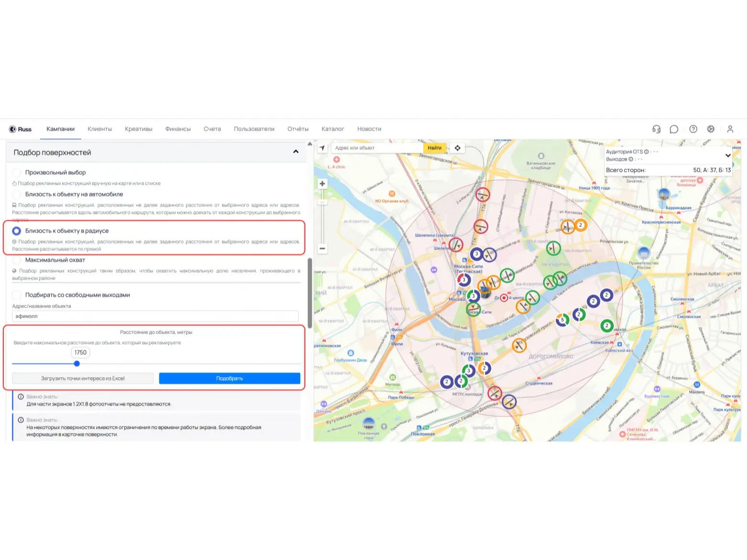Open the settings gear icon
Viewport: 747px width, 560px height.
click(x=711, y=129)
